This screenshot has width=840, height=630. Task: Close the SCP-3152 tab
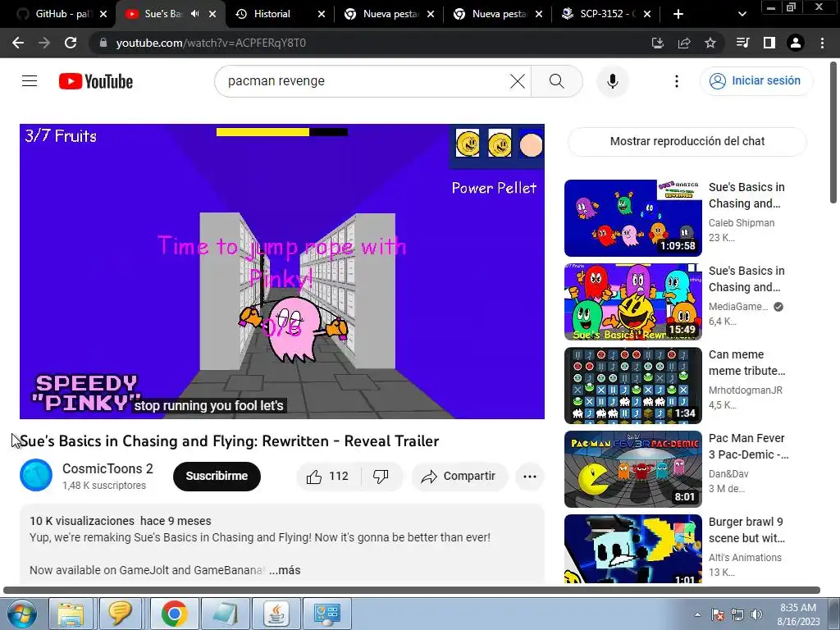(x=647, y=14)
